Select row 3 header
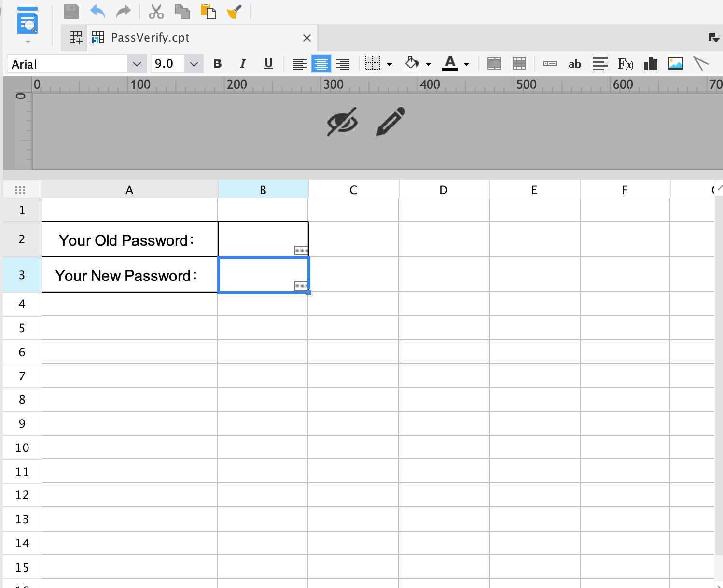The image size is (723, 588). point(22,275)
